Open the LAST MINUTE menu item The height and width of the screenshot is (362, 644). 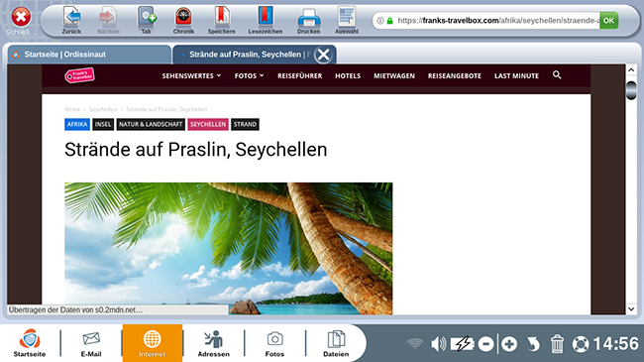pyautogui.click(x=516, y=75)
